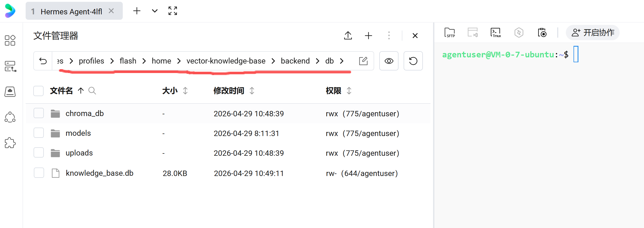Click the edit path pencil icon
This screenshot has height=228, width=644.
[x=363, y=61]
